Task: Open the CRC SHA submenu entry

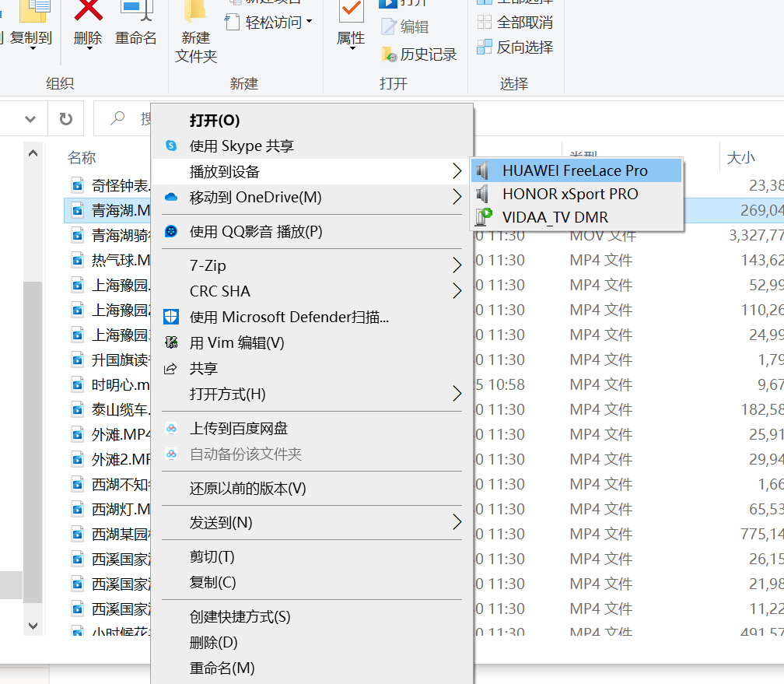Action: [x=312, y=291]
